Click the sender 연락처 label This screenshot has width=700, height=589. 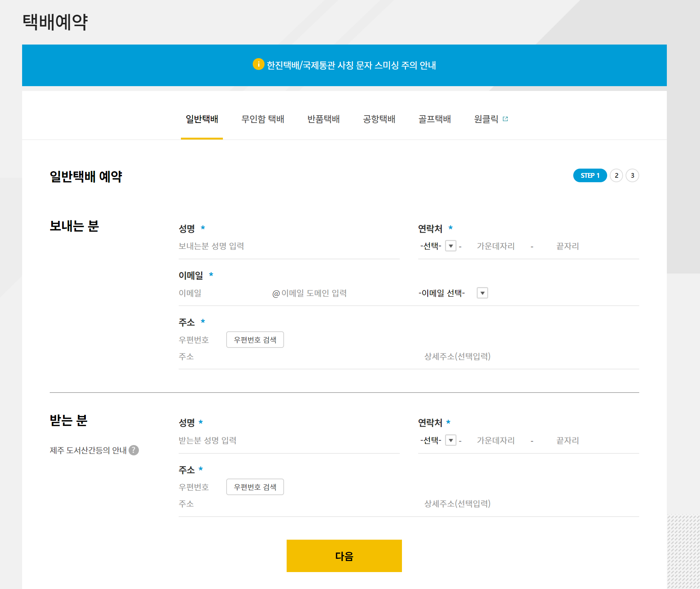click(430, 229)
